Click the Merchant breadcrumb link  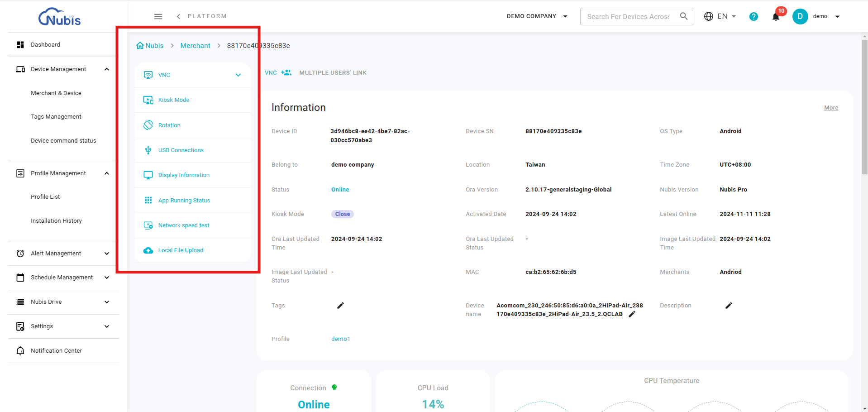195,46
